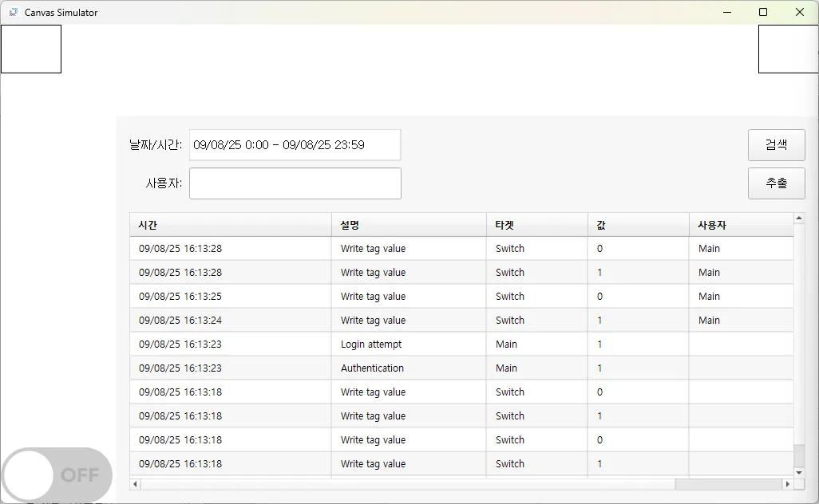
Task: Maximize the Canvas Simulator window
Action: (x=763, y=12)
